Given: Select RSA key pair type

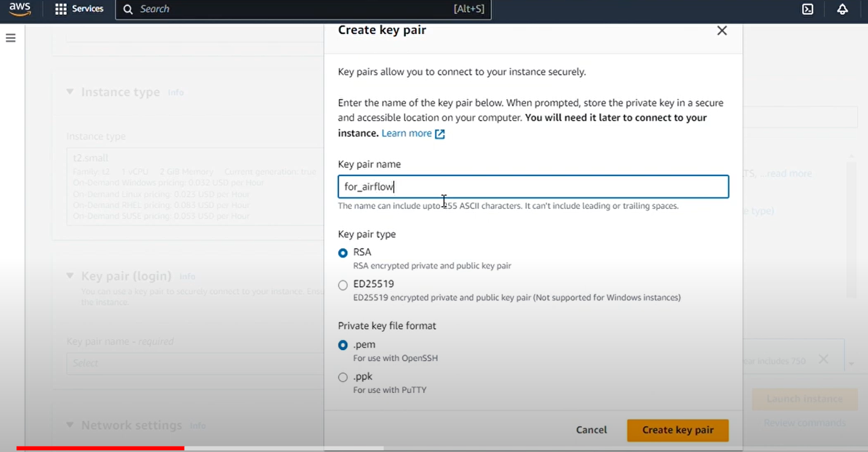Looking at the screenshot, I should [343, 253].
